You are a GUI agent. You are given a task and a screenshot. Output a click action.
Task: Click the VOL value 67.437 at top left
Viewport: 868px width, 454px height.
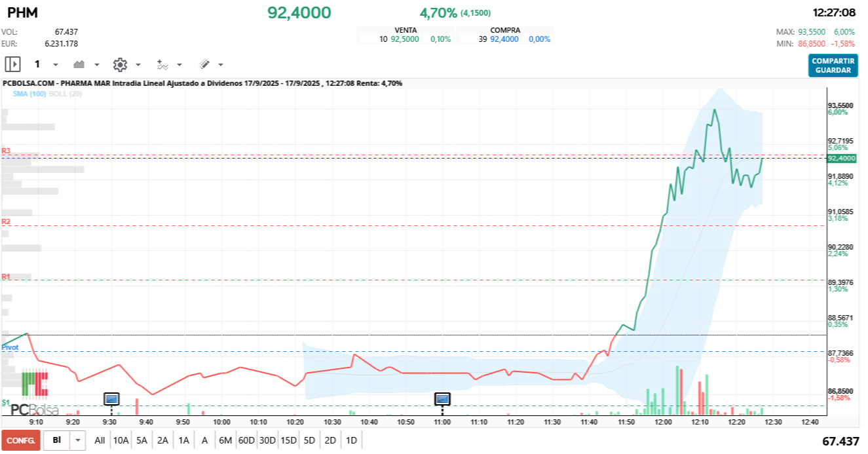[66, 31]
